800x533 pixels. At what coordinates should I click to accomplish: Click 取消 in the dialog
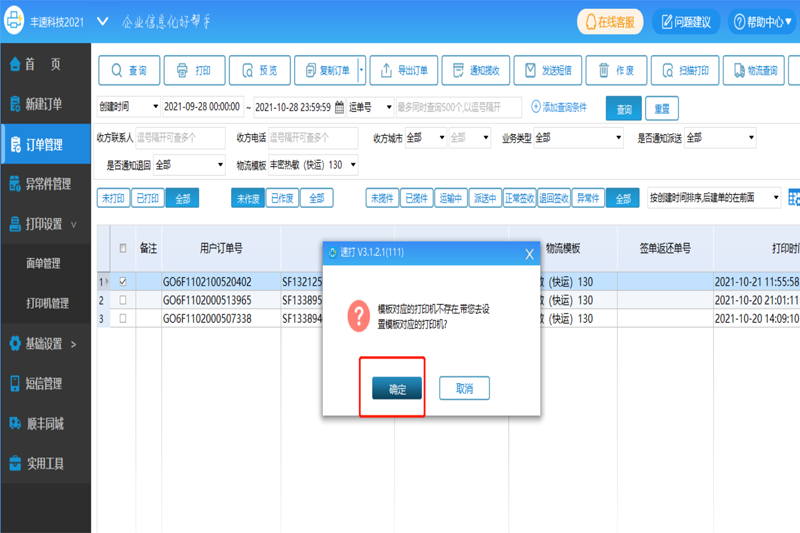point(464,388)
